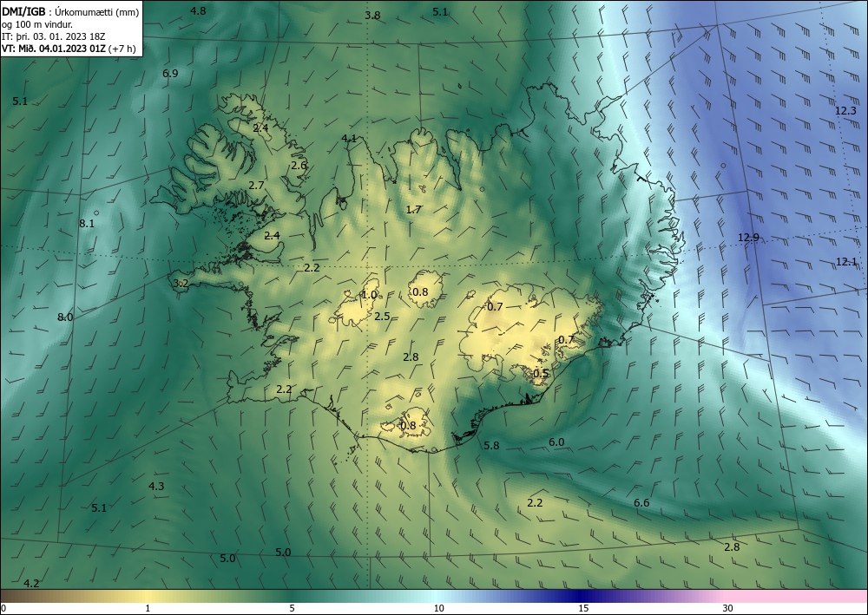Screen dimensions: 868x615
Task: Click the 4.3 value label
Action: tap(156, 487)
